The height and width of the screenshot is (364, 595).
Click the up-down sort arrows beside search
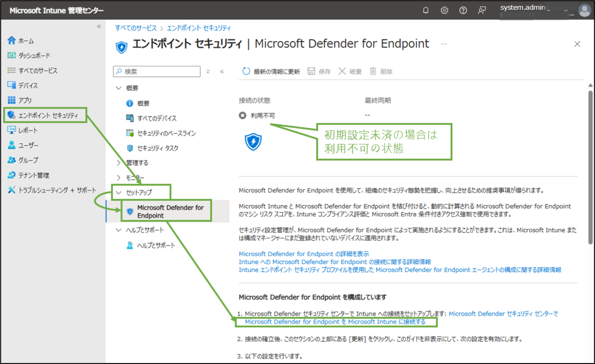(208, 71)
